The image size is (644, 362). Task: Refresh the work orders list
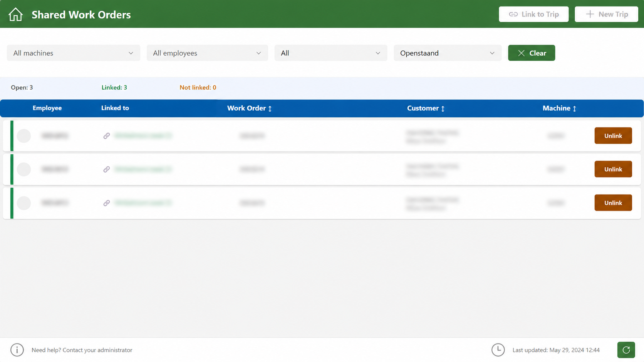(x=626, y=350)
